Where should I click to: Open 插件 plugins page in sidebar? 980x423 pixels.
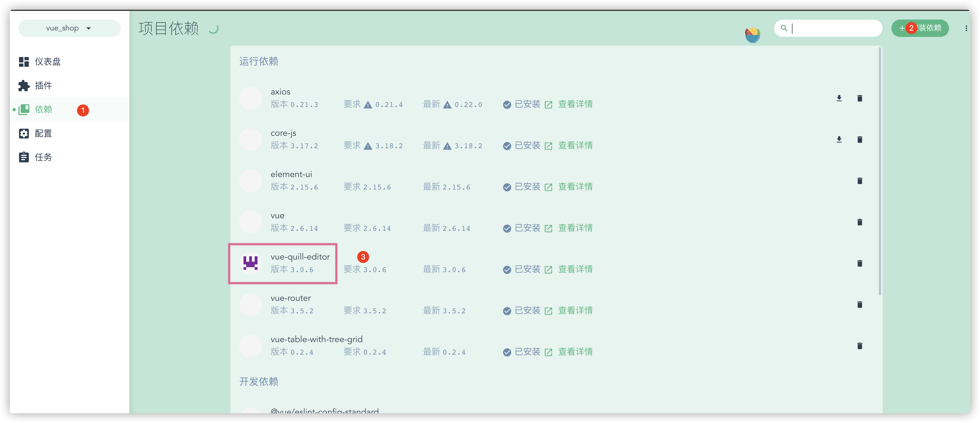pyautogui.click(x=70, y=86)
